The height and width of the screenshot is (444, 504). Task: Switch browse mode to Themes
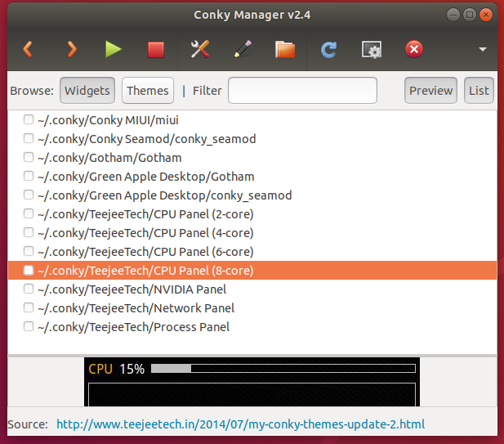tap(148, 91)
